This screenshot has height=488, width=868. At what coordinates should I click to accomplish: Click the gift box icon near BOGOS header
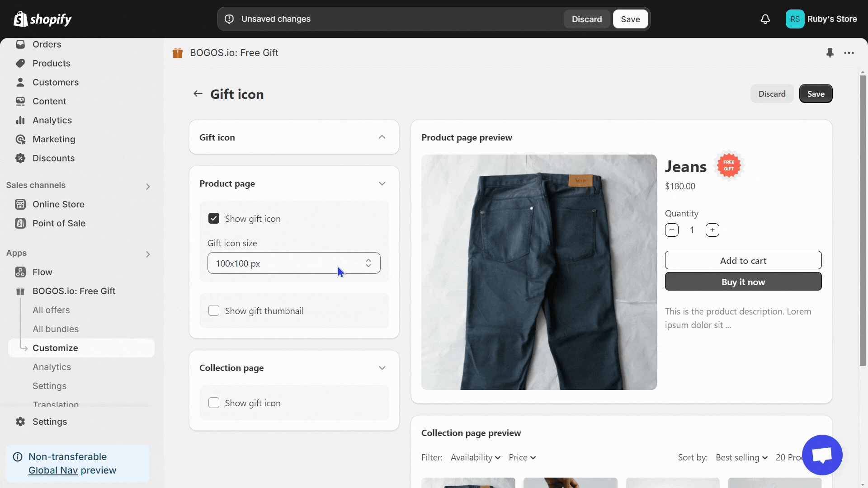coord(177,53)
